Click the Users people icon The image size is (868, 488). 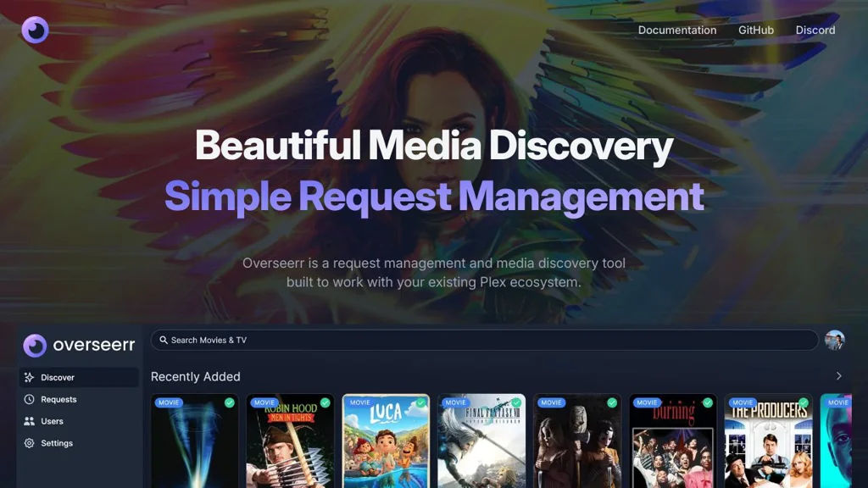click(30, 421)
